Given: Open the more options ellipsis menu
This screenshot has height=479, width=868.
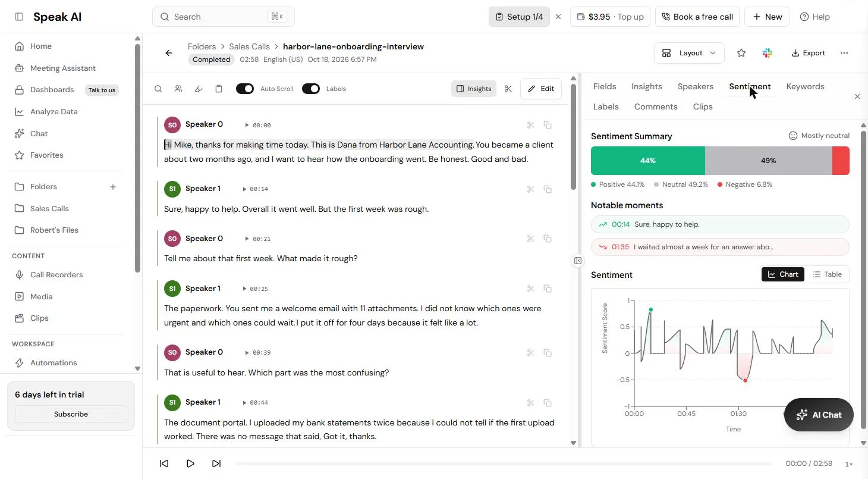Looking at the screenshot, I should [x=844, y=53].
